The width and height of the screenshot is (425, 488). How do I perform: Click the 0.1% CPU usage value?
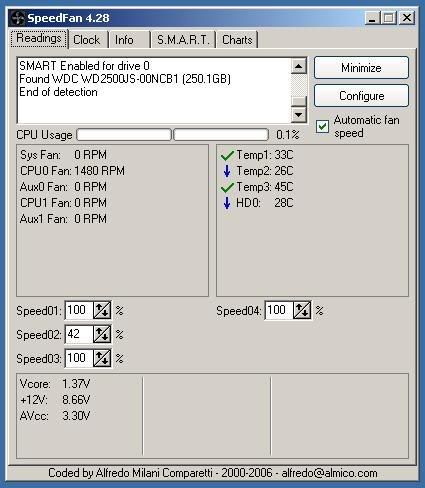288,135
